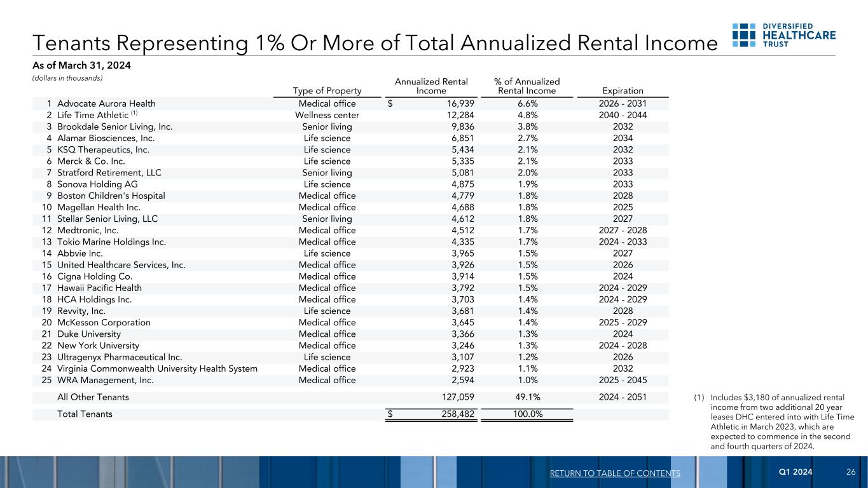Image resolution: width=868 pixels, height=488 pixels.
Task: Click the page number 26 in the footer
Action: pos(851,472)
